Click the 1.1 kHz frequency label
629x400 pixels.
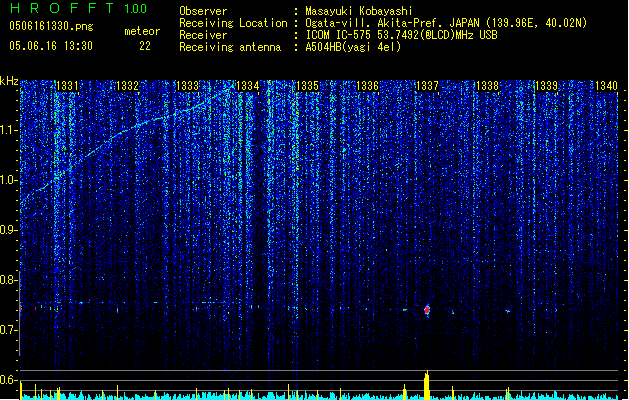9,130
